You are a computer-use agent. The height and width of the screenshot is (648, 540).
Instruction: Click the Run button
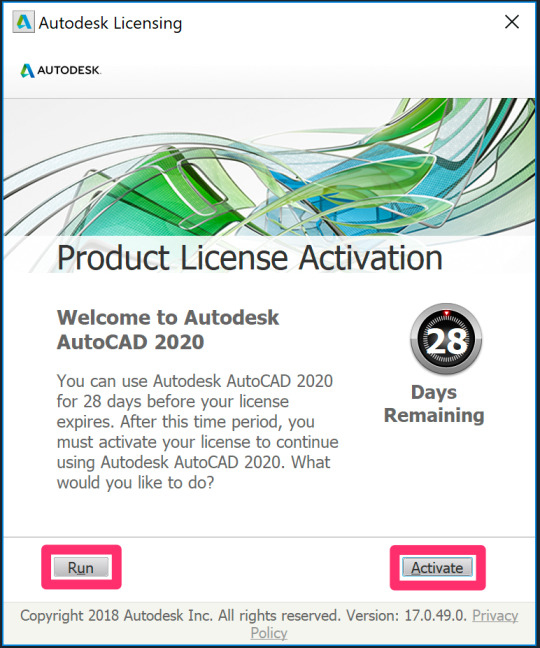[81, 567]
